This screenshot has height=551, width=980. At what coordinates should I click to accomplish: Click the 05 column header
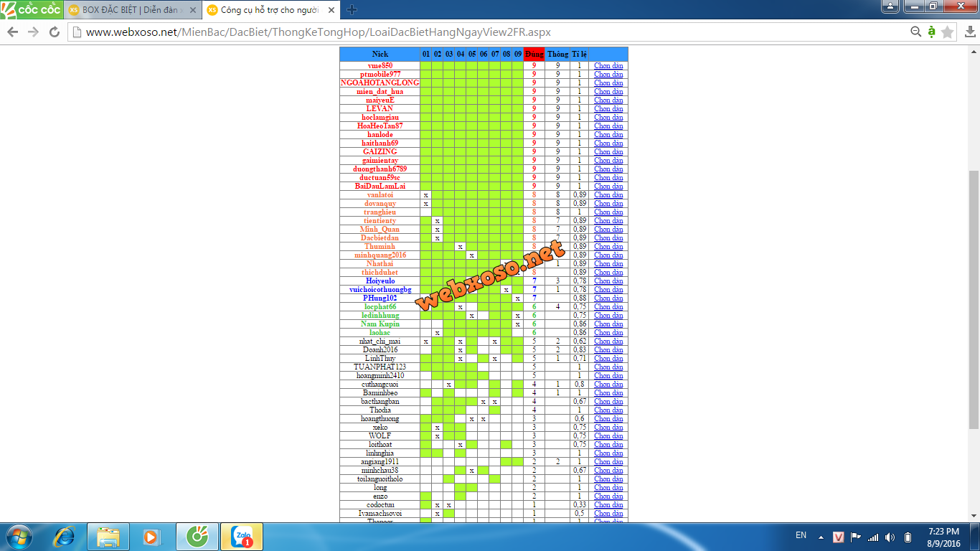coord(472,55)
